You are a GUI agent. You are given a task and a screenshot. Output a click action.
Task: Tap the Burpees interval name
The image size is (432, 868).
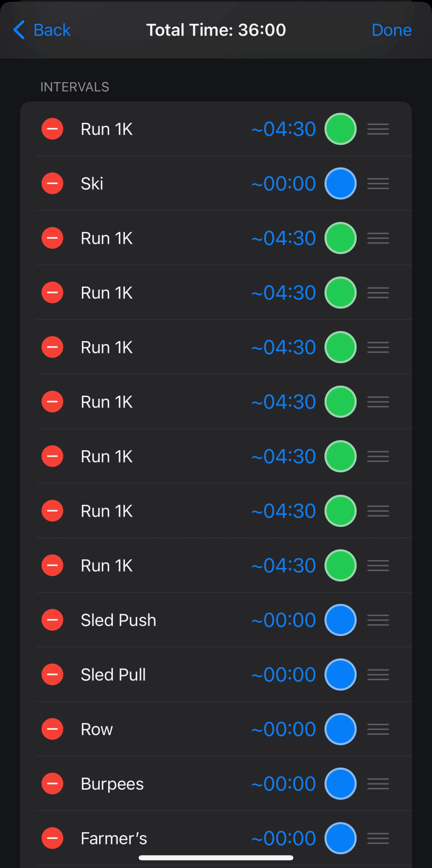tap(112, 784)
